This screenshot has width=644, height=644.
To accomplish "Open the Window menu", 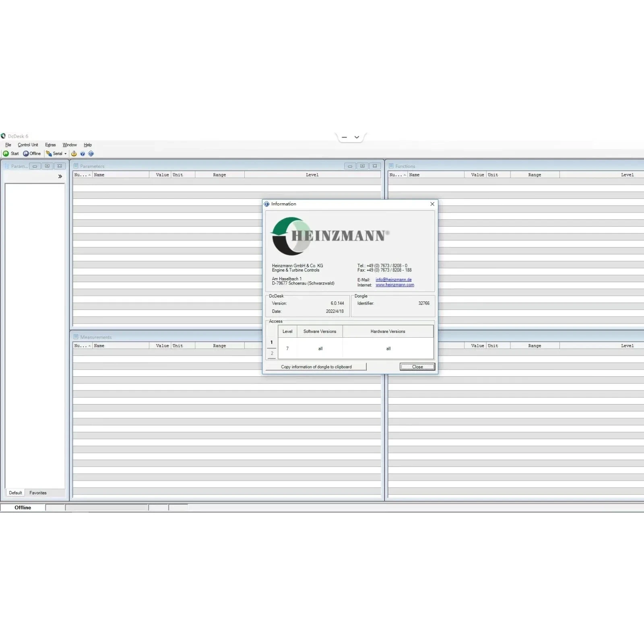I will (x=70, y=145).
